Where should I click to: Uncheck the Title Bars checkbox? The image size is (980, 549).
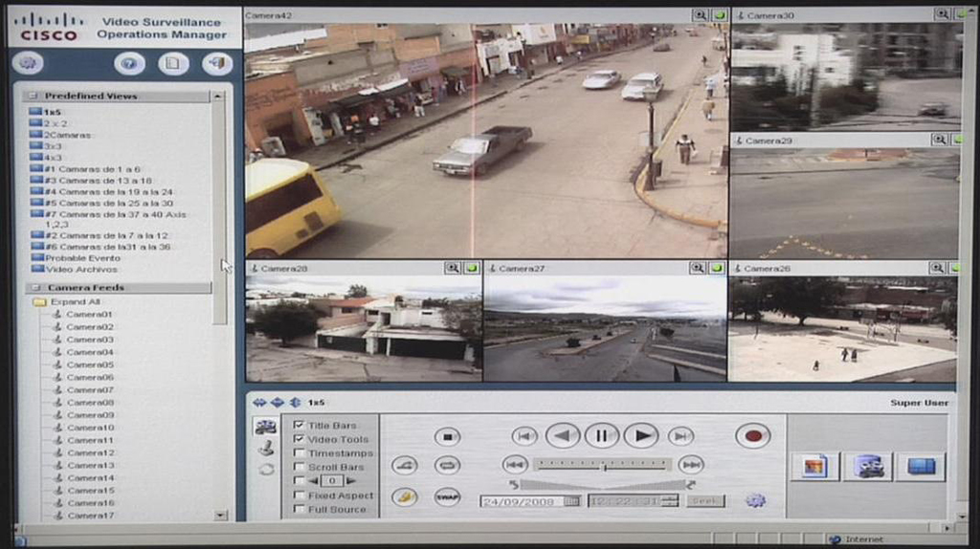(x=300, y=425)
